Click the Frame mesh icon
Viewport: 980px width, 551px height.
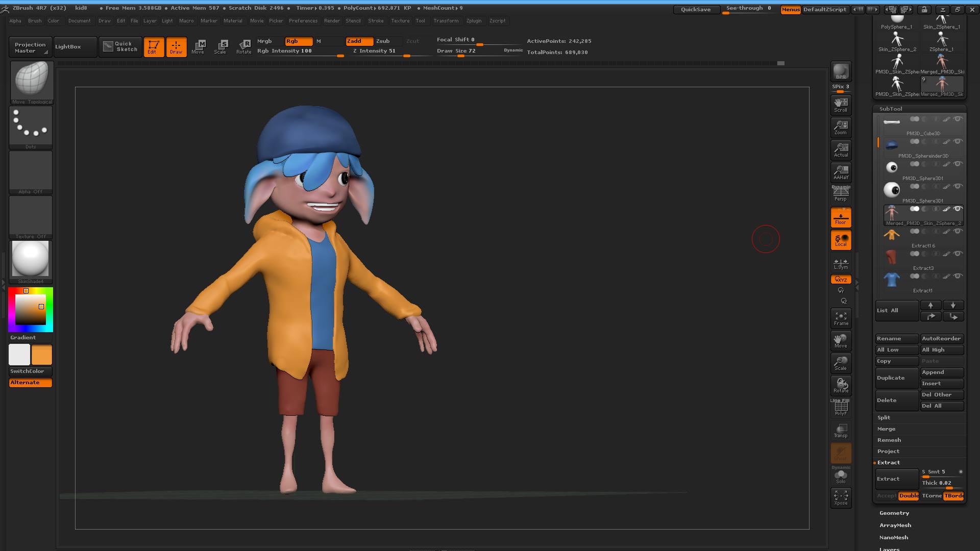(x=841, y=318)
